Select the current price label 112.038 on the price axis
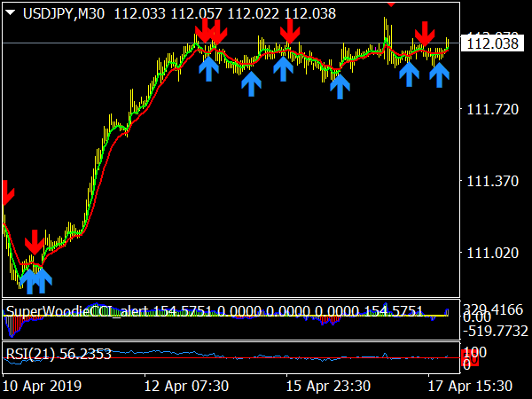The height and width of the screenshot is (399, 532). pos(492,43)
